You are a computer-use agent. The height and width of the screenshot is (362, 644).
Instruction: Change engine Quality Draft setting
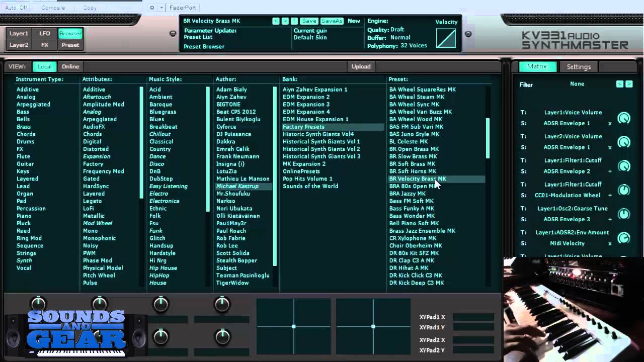click(x=397, y=30)
